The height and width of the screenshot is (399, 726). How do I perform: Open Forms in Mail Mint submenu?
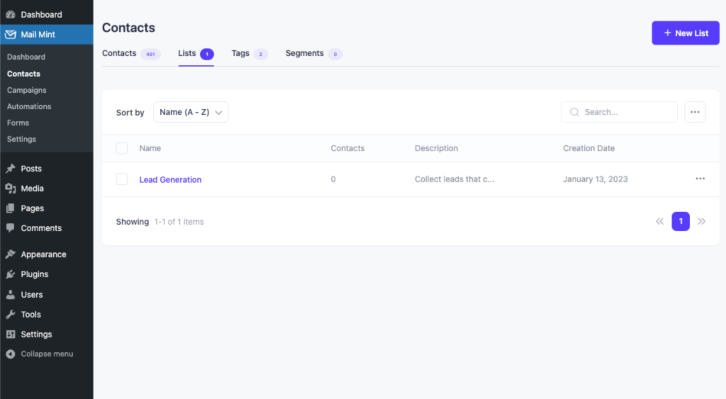click(18, 123)
